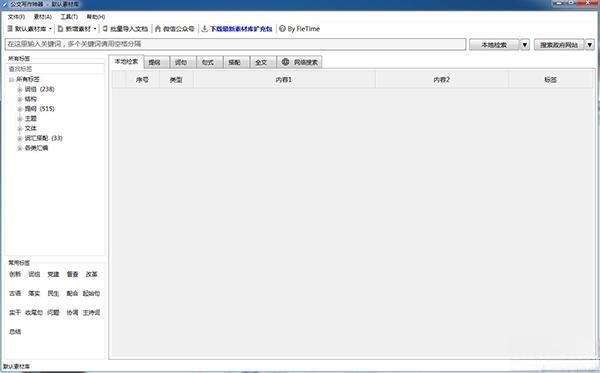Expand the 主题 tree node

click(20, 119)
